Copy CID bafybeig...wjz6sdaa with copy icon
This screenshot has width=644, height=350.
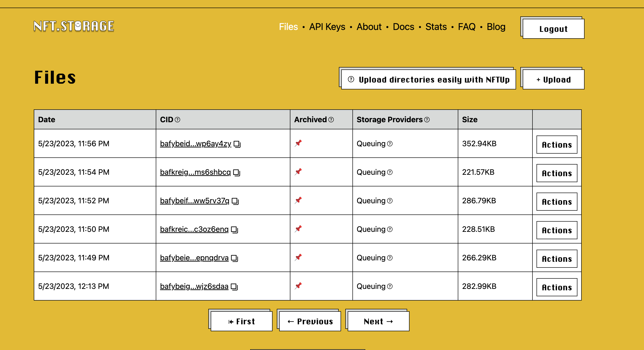click(234, 287)
